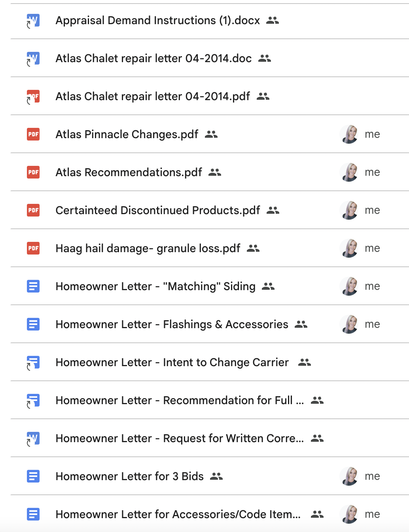Click the shared people icon next to Haag hail damage
Image resolution: width=409 pixels, height=532 pixels.
253,248
